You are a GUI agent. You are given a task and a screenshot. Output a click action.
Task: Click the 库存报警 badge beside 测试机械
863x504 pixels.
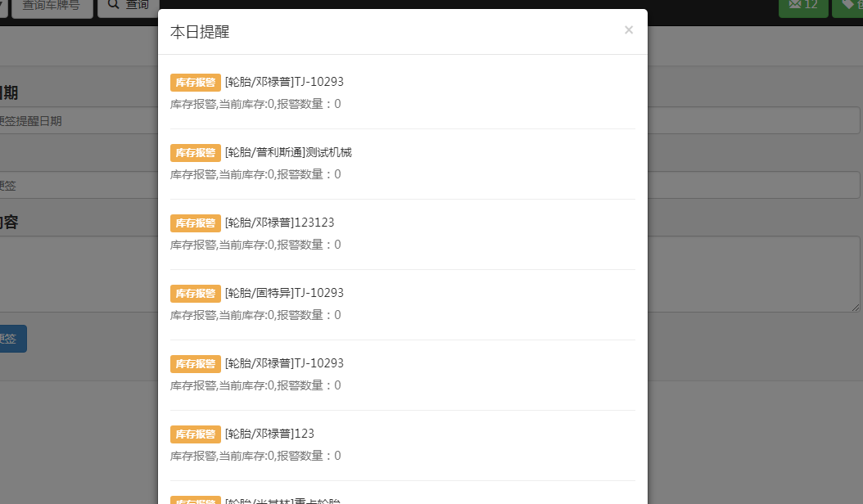tap(195, 152)
